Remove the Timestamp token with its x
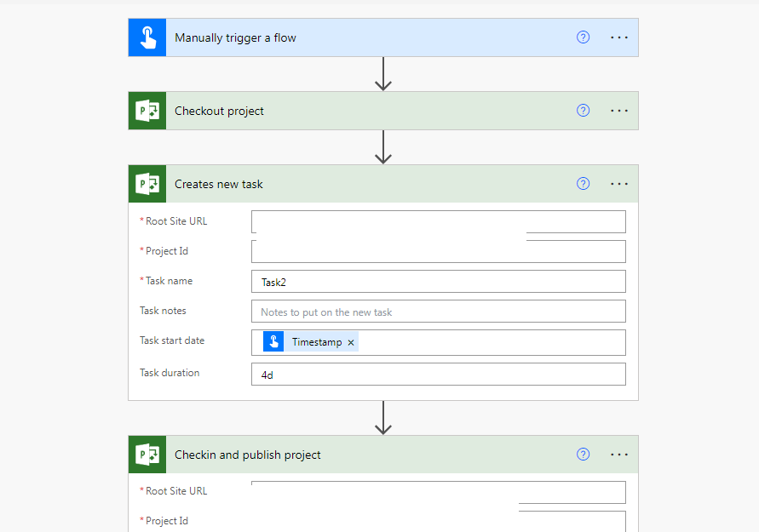This screenshot has height=532, width=759. pos(351,341)
